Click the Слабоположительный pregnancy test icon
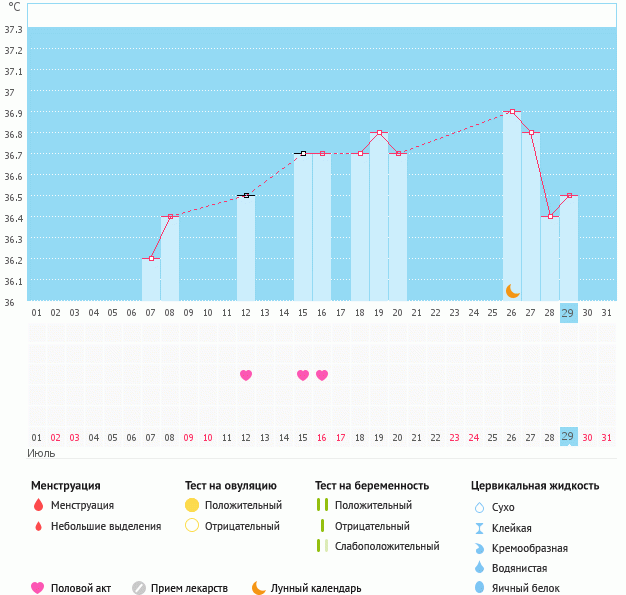The width and height of the screenshot is (626, 595). pos(322,546)
